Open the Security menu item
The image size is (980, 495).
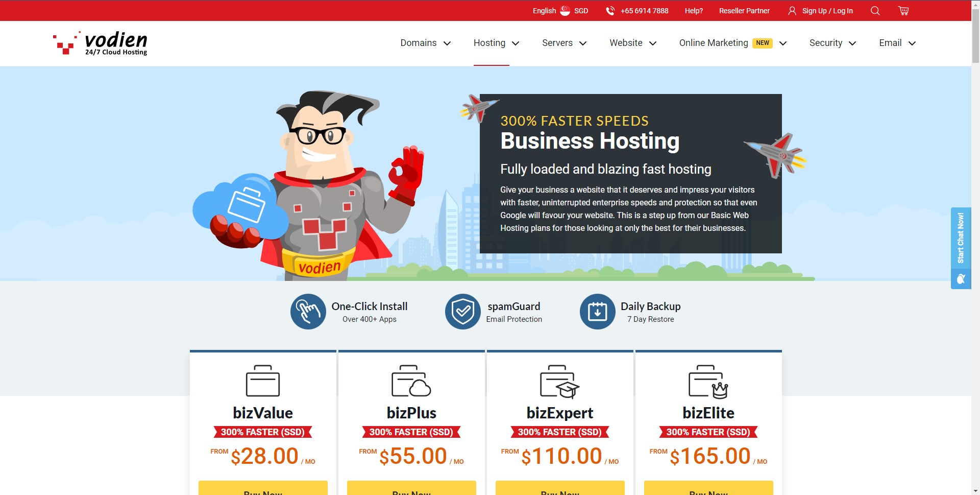point(826,43)
